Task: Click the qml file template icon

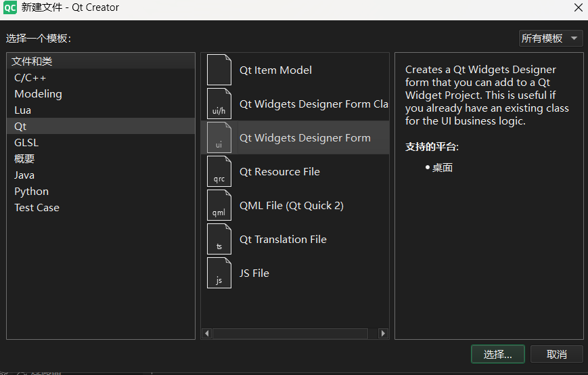Action: coord(219,205)
